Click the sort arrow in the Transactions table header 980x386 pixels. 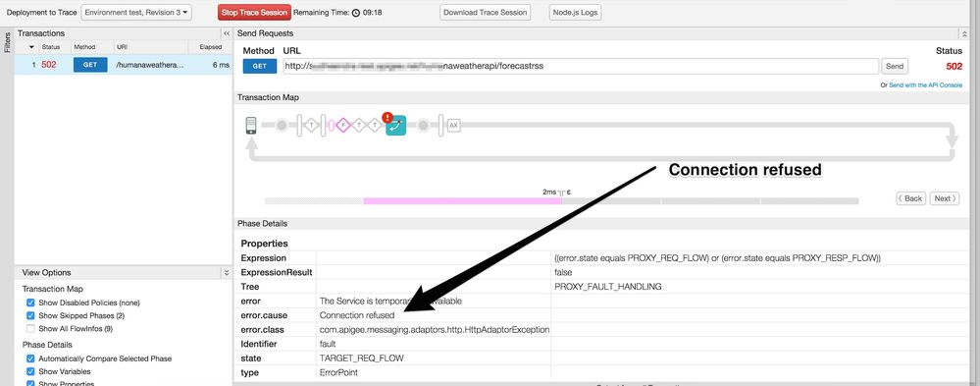click(31, 47)
